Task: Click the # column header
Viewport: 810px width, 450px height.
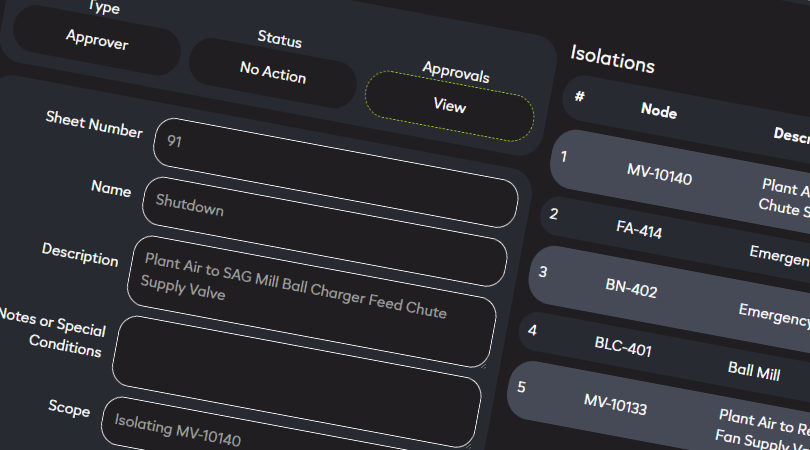Action: point(580,96)
